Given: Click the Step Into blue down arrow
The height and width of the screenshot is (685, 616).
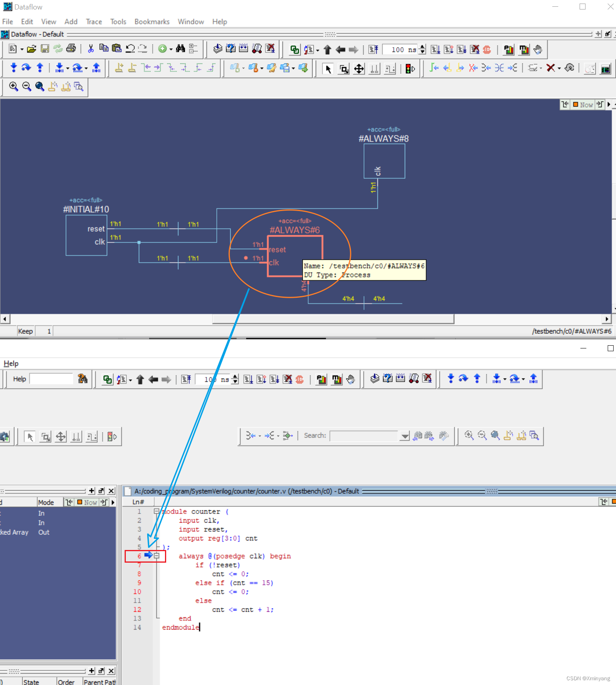Looking at the screenshot, I should click(x=13, y=68).
